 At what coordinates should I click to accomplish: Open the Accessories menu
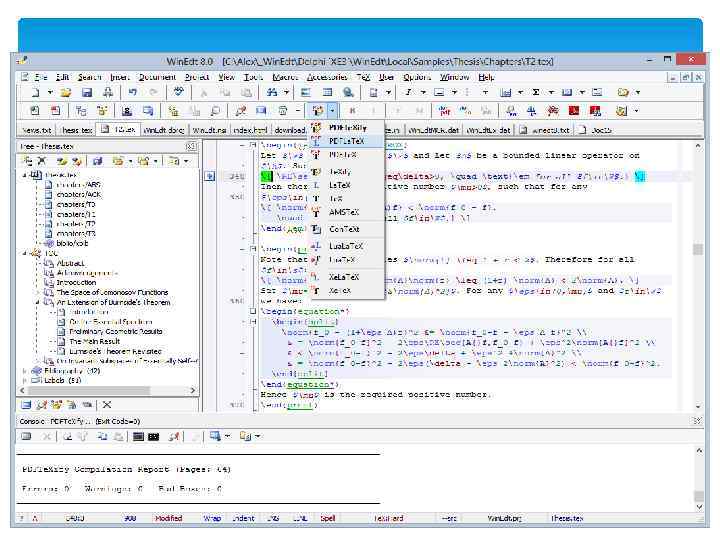point(327,77)
